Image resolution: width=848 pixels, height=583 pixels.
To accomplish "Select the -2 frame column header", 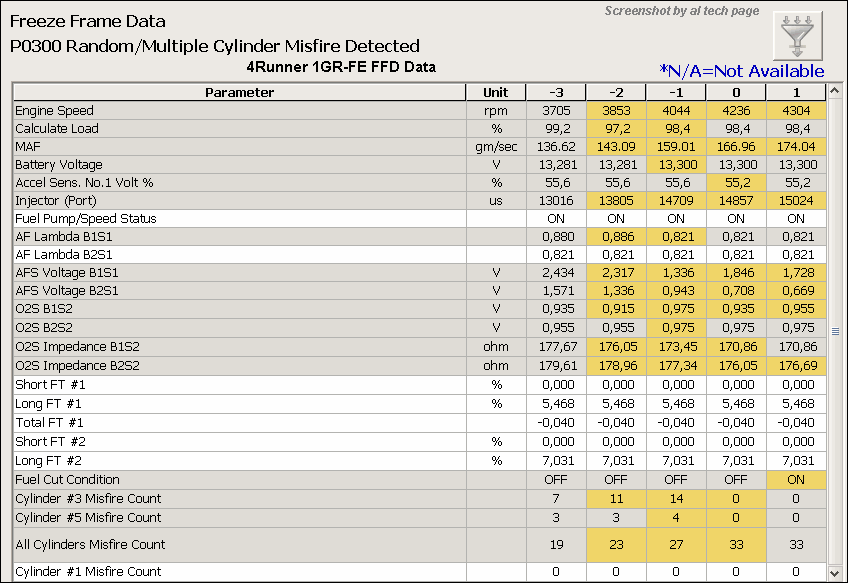I will pos(616,93).
